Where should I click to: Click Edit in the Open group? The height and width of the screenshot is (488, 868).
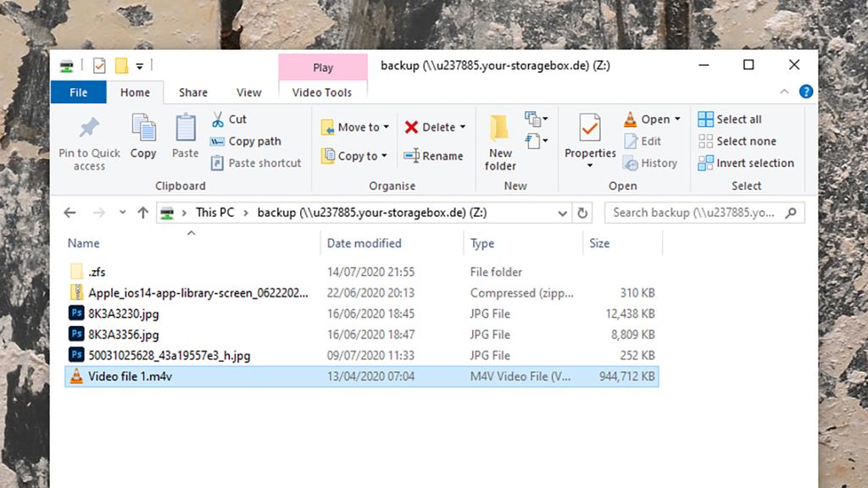coord(643,141)
